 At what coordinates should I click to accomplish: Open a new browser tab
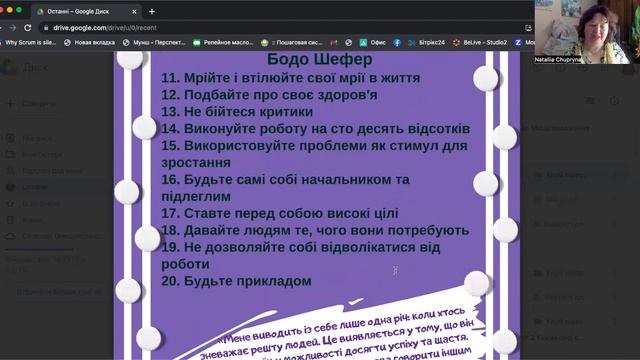click(x=152, y=12)
